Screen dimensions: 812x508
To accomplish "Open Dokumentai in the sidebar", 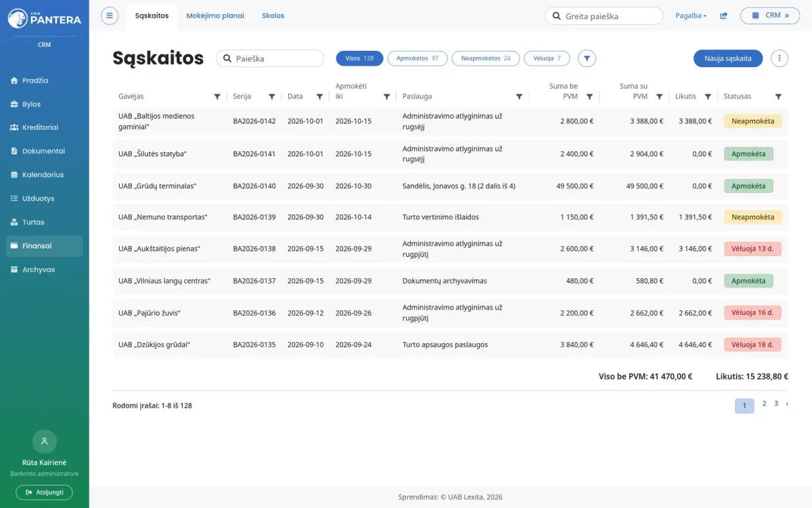I will [45, 151].
